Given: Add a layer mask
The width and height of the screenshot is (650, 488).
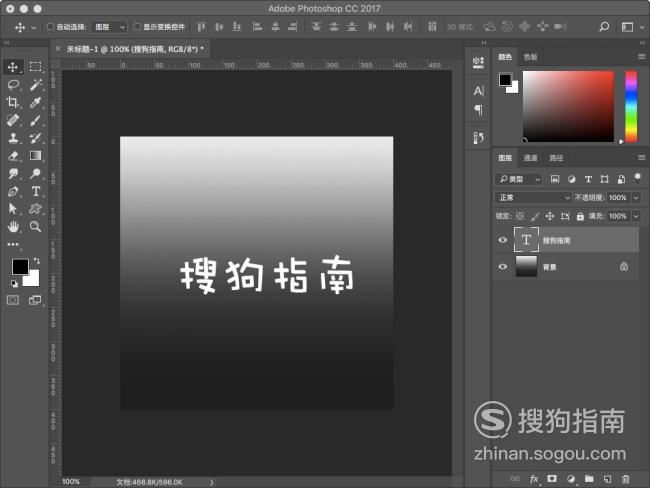Looking at the screenshot, I should 552,479.
